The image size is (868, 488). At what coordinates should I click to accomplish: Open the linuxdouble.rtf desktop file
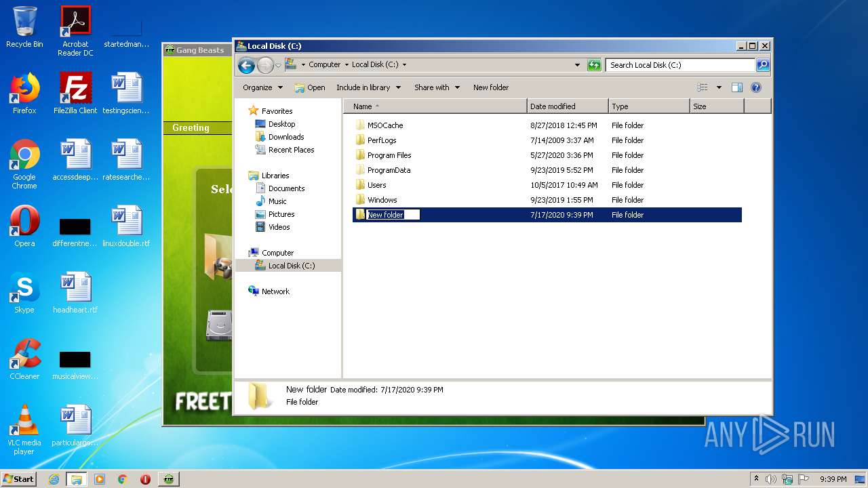point(126,226)
